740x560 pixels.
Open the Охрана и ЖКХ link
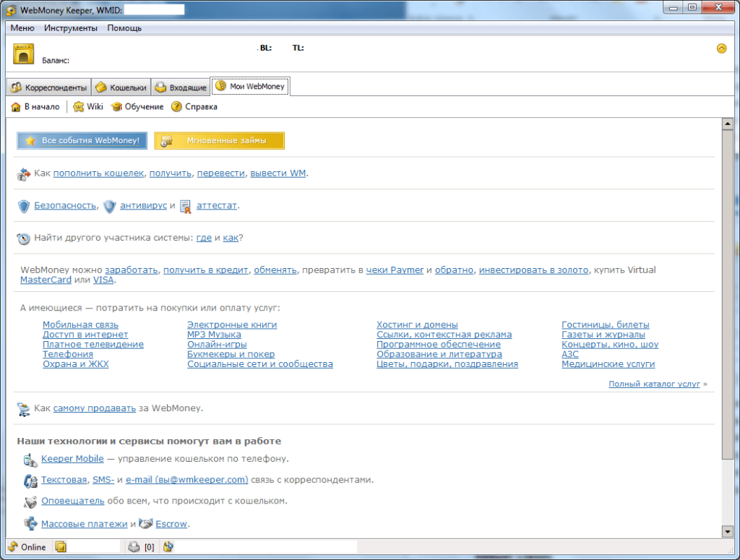tap(76, 364)
